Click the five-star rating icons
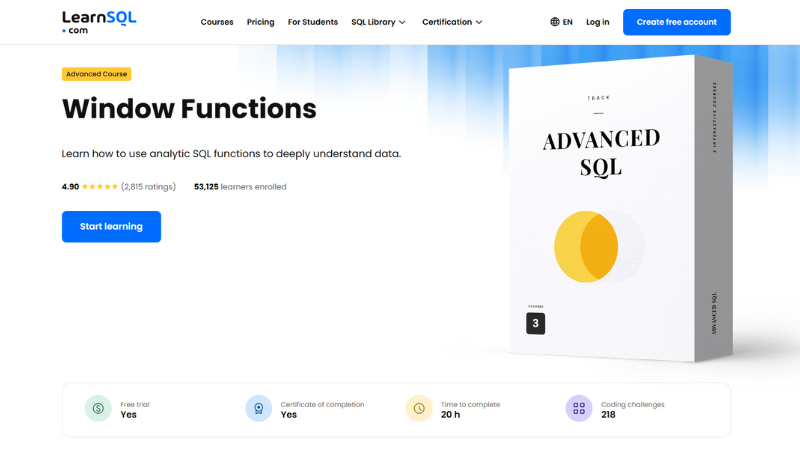This screenshot has width=800, height=450. pos(100,187)
